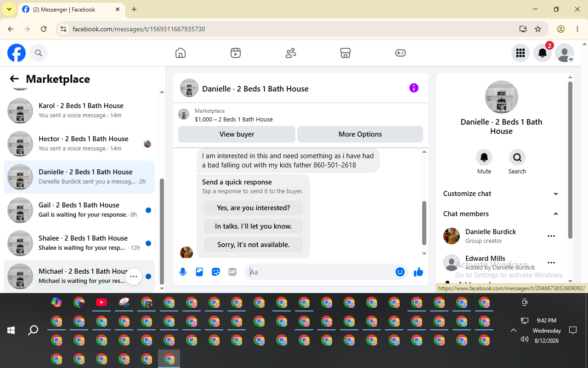Click the address bar URL
Screen dimensions: 588x368
coord(139,29)
